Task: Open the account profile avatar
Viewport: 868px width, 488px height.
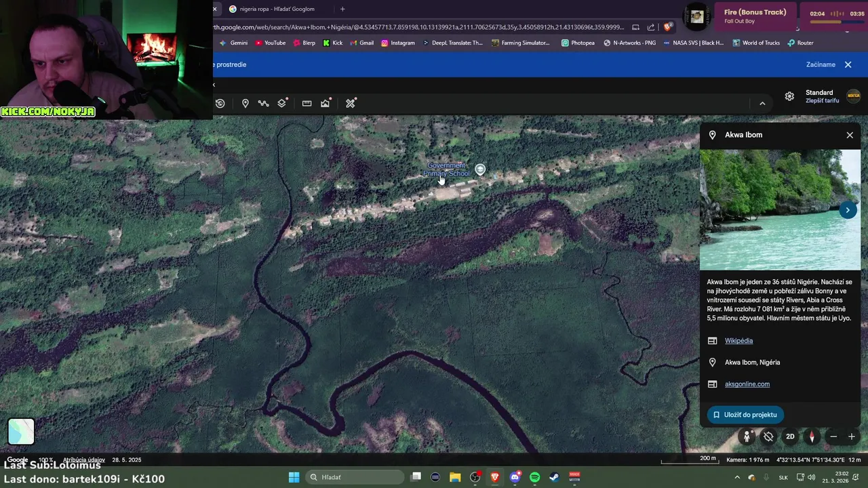Action: tap(853, 96)
